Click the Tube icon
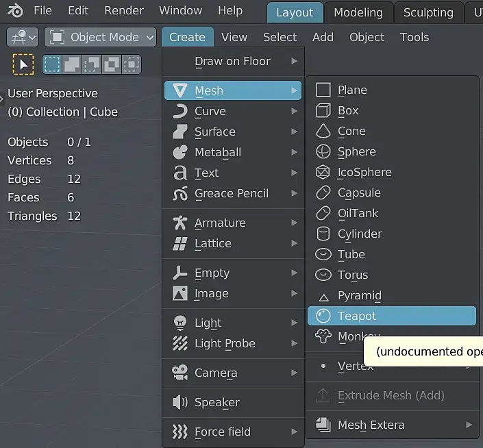This screenshot has width=483, height=448. pos(323,254)
